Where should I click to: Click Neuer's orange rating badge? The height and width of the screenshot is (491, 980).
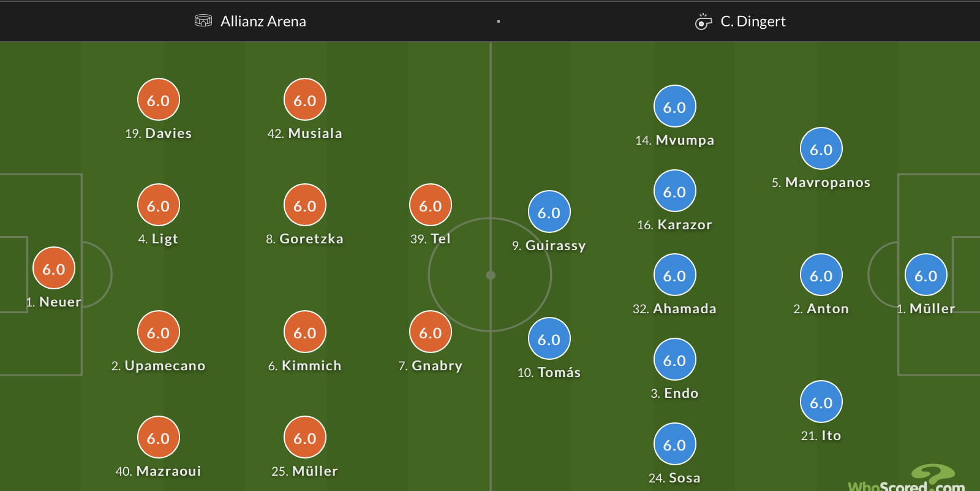[x=54, y=268]
